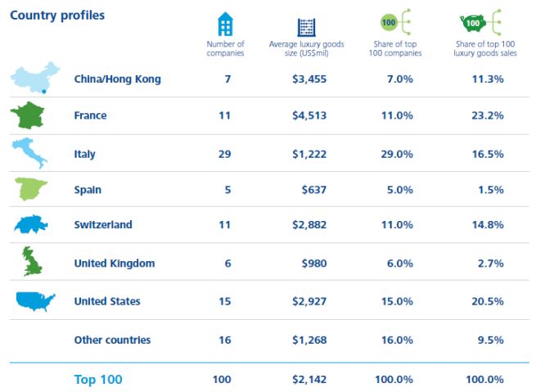Click France's 23.2% sales share value
The image size is (536, 392).
[x=488, y=115]
